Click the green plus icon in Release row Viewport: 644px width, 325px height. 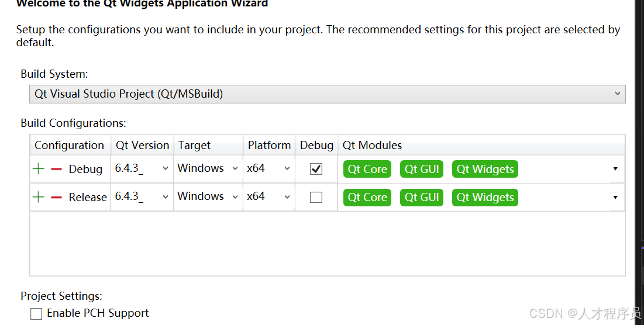click(x=39, y=197)
